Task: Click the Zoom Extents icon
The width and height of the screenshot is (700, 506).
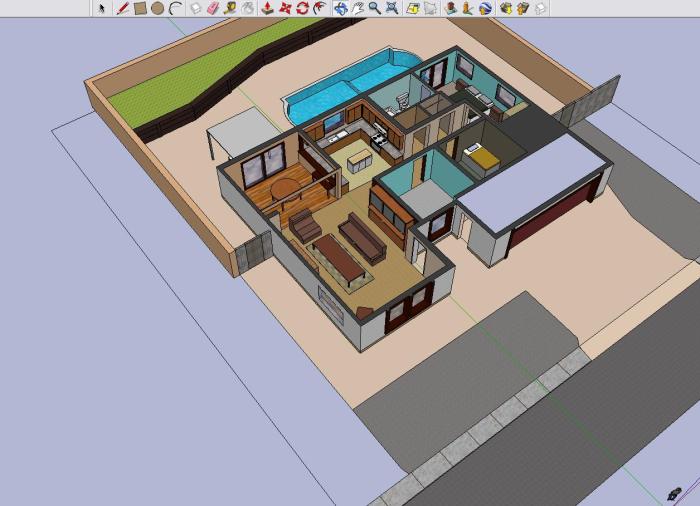Action: [x=391, y=8]
